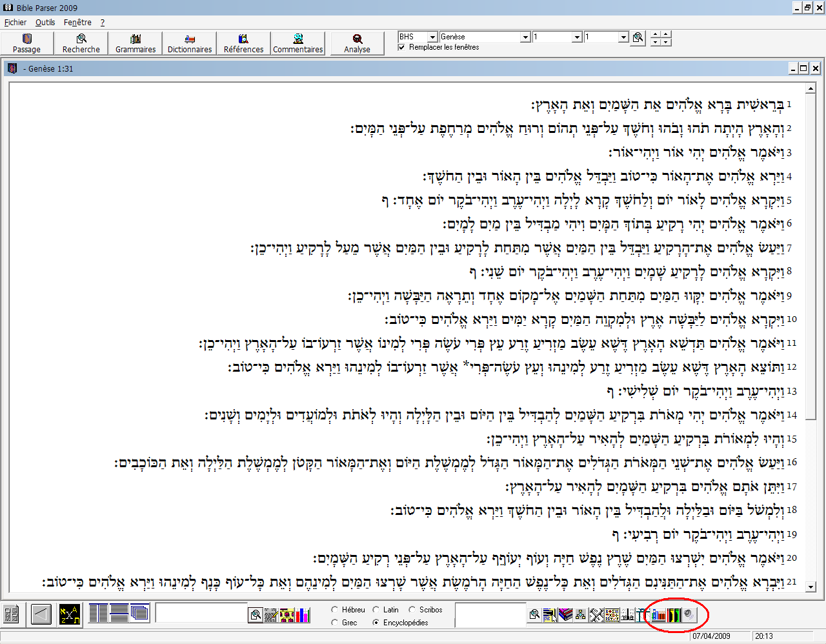Click the document page icon in the bottom-left corner
The height and width of the screenshot is (644, 826).
[11, 614]
